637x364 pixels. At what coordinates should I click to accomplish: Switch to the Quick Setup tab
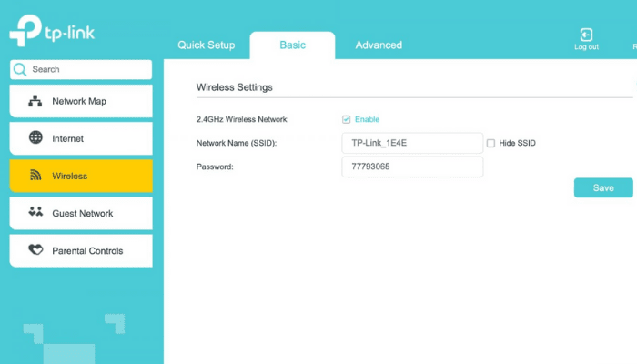click(206, 45)
